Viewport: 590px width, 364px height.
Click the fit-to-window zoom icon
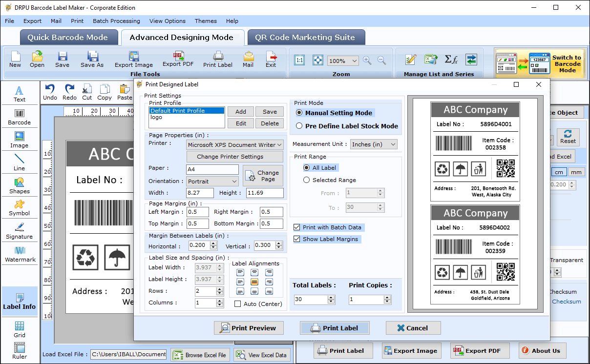tap(317, 61)
